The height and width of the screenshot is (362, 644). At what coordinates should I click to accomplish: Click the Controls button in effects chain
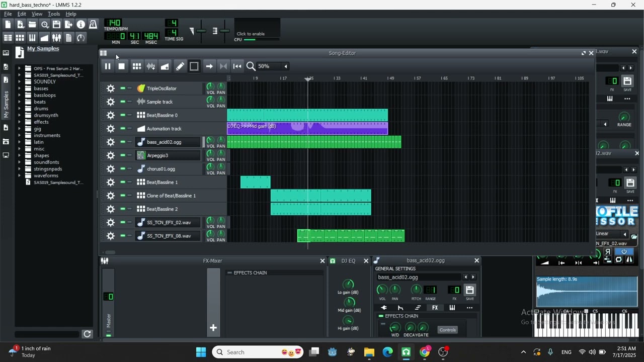(447, 330)
